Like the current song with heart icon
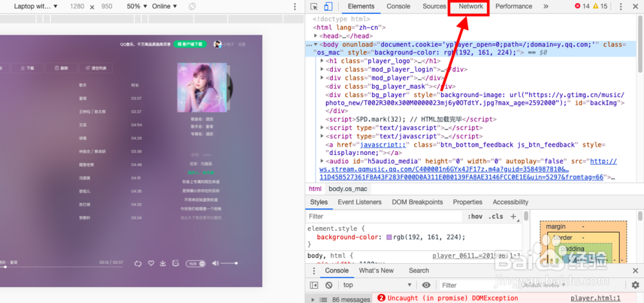Image resolution: width=644 pixels, height=303 pixels. pos(151,263)
